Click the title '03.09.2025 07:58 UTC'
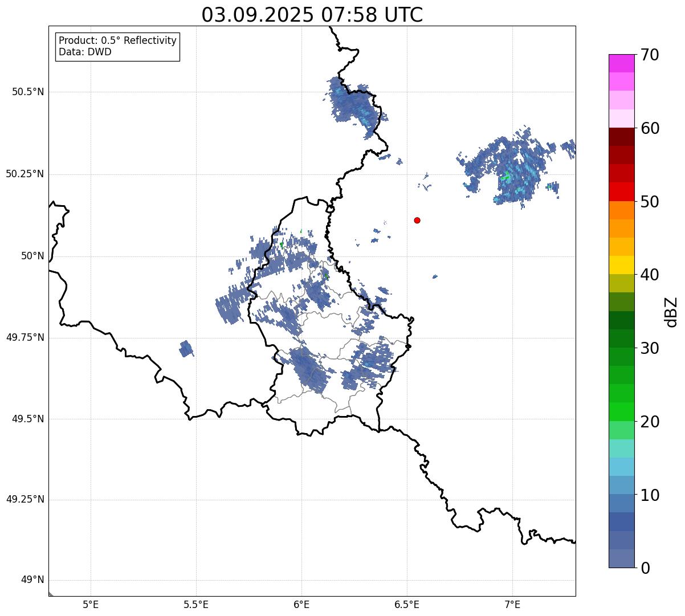Screen dimensions: 685x616 click(312, 15)
